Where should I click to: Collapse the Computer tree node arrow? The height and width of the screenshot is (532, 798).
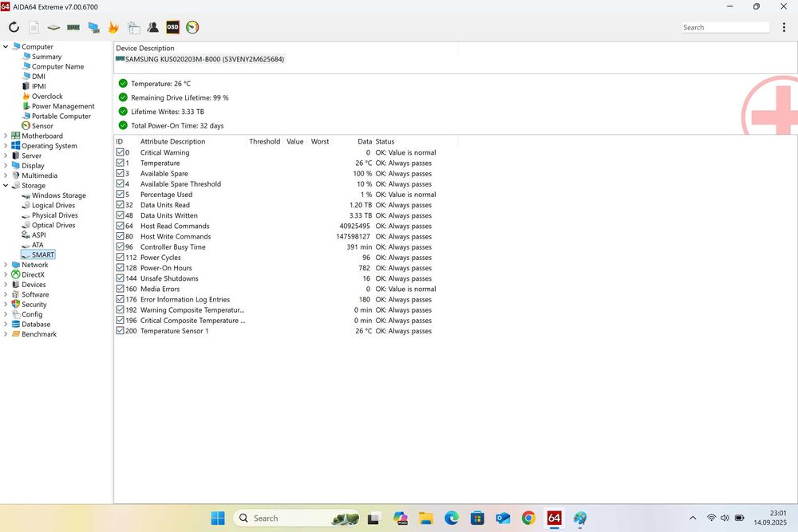[x=6, y=46]
